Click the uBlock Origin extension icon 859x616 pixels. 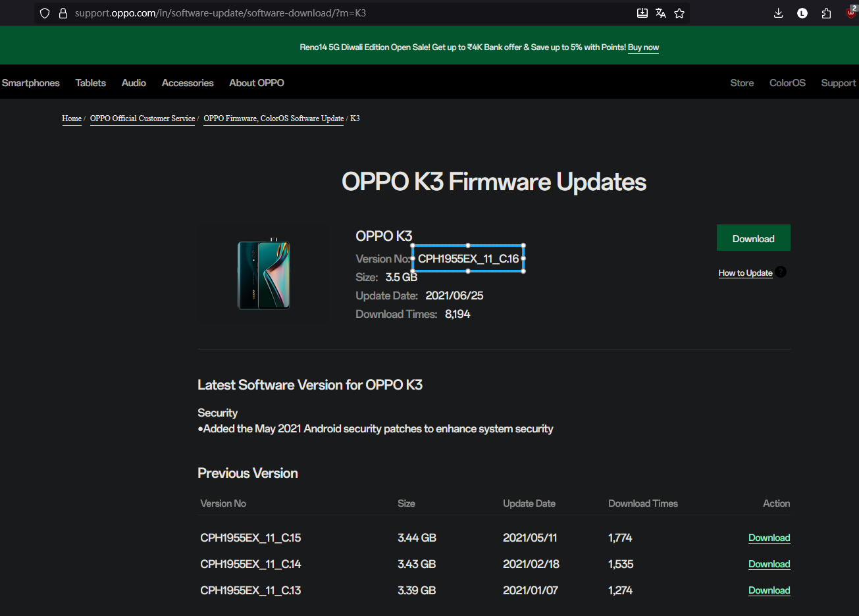pyautogui.click(x=850, y=13)
